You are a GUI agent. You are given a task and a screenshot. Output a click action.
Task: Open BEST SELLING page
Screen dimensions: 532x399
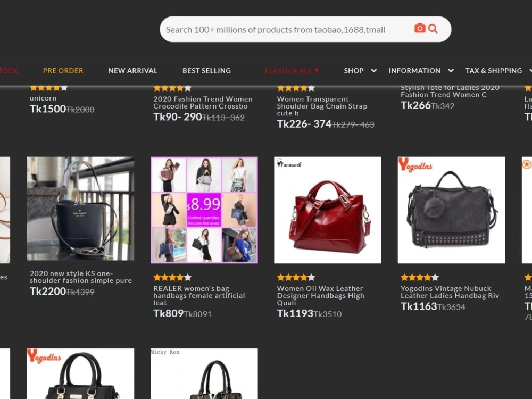tap(206, 71)
